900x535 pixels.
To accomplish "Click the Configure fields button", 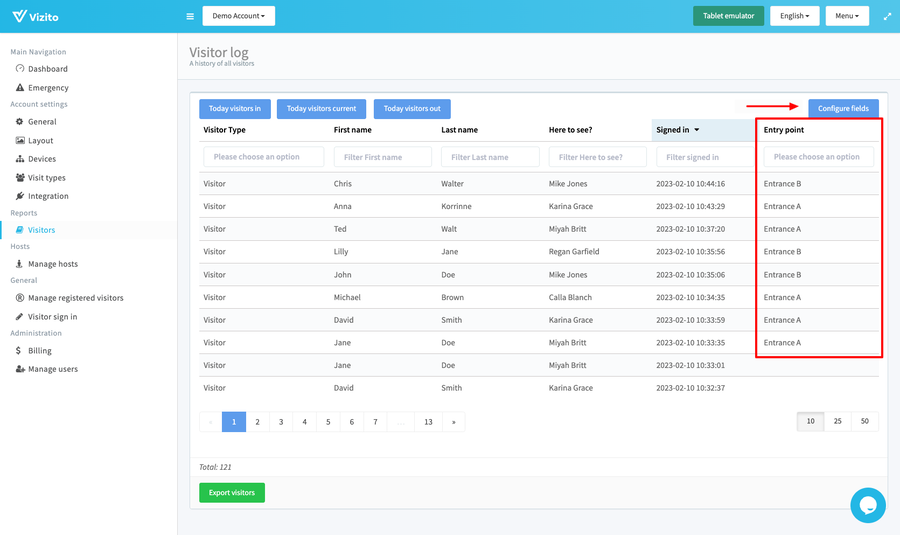I will (843, 108).
